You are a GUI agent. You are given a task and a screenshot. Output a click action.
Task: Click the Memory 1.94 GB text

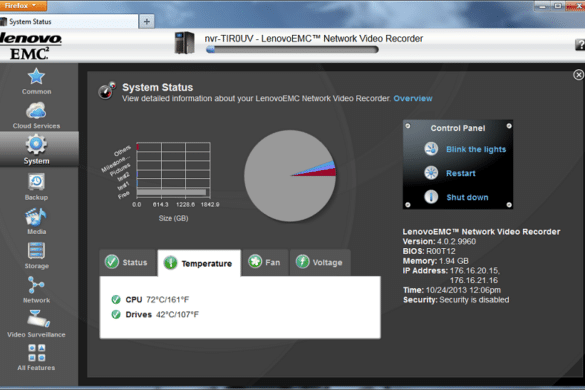pos(435,261)
